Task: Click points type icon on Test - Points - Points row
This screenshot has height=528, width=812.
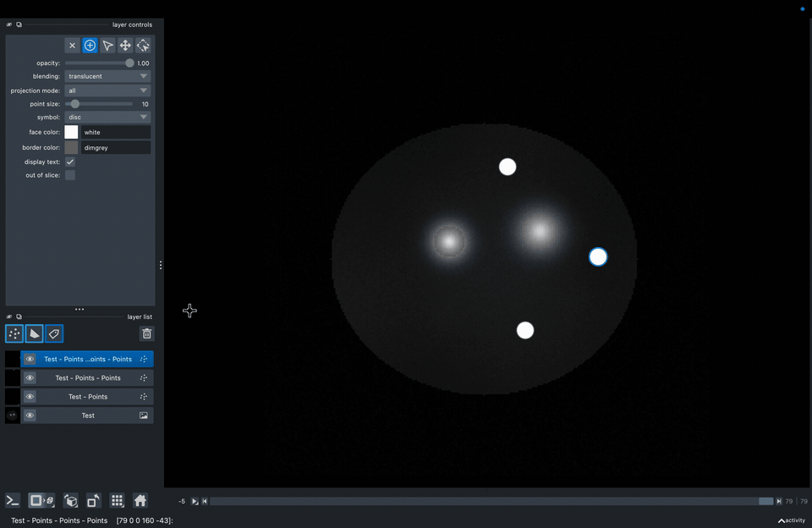Action: (x=144, y=378)
